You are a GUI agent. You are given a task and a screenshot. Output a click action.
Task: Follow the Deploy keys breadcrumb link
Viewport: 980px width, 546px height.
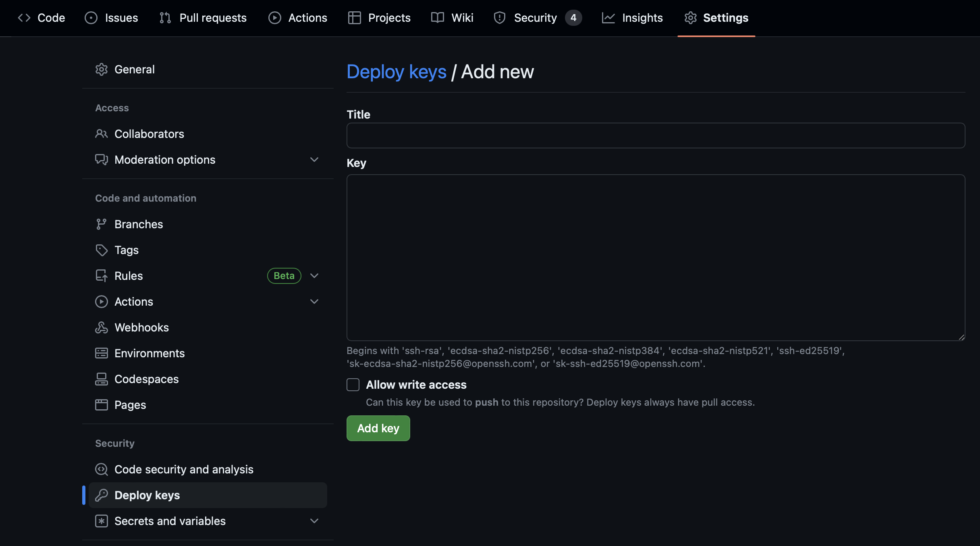[397, 72]
